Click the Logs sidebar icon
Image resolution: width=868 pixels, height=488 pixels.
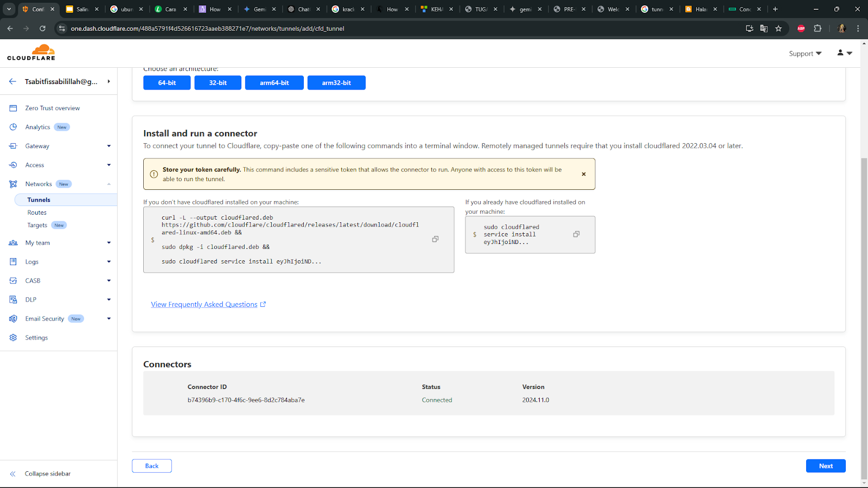tap(13, 262)
